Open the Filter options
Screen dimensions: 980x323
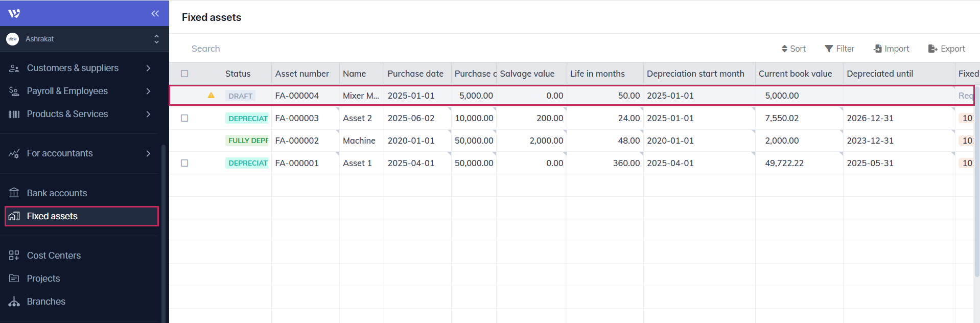coord(839,49)
